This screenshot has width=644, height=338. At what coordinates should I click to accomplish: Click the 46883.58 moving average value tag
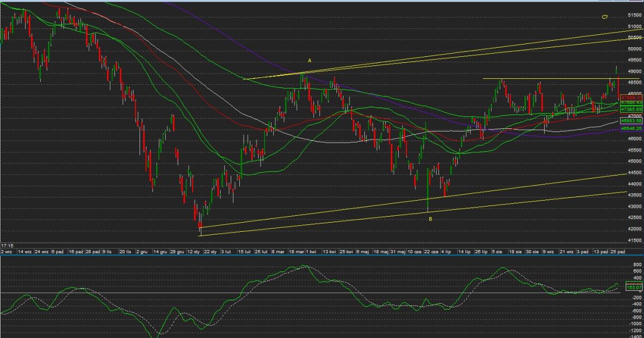pyautogui.click(x=631, y=121)
